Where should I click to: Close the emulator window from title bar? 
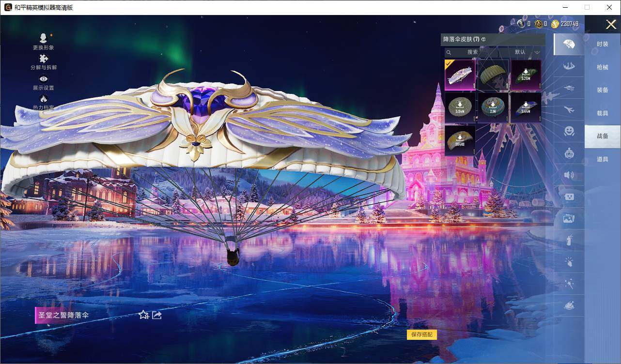click(x=609, y=7)
